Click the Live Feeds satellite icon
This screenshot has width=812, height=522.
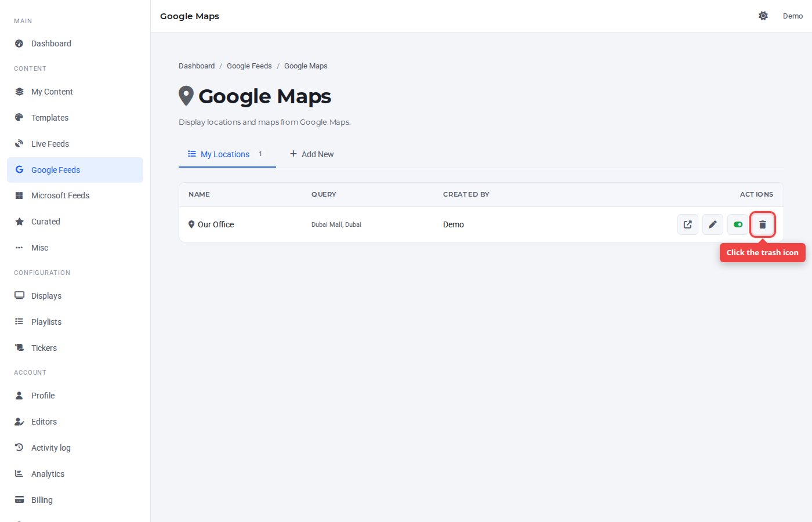point(19,144)
